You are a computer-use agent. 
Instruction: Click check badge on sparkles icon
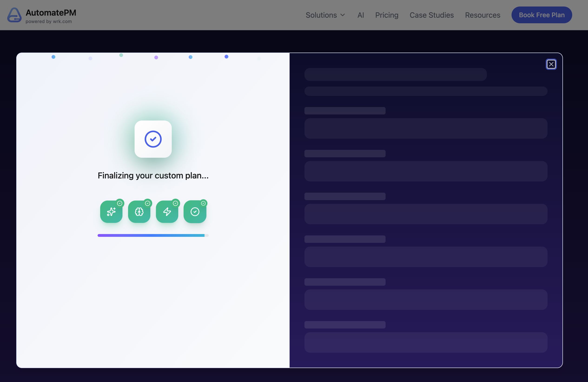(120, 203)
